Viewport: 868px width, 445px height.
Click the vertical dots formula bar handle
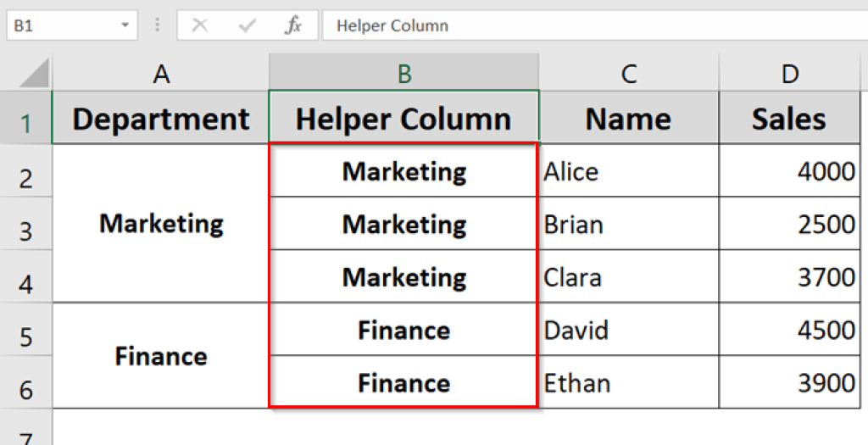[x=158, y=25]
